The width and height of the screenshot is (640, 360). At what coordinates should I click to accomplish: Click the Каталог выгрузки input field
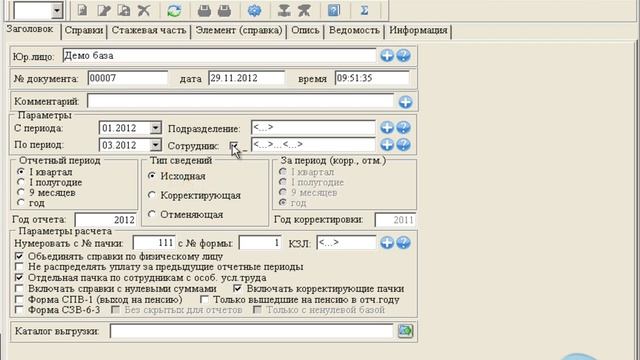251,331
